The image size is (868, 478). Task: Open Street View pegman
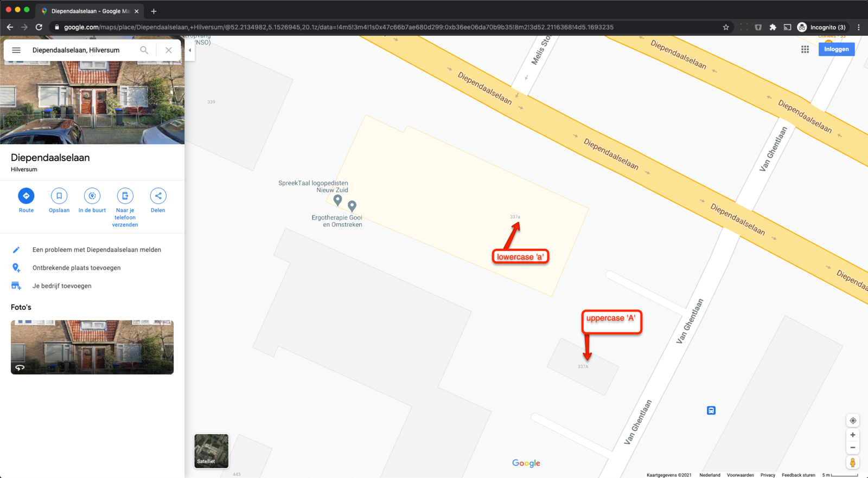(x=853, y=462)
